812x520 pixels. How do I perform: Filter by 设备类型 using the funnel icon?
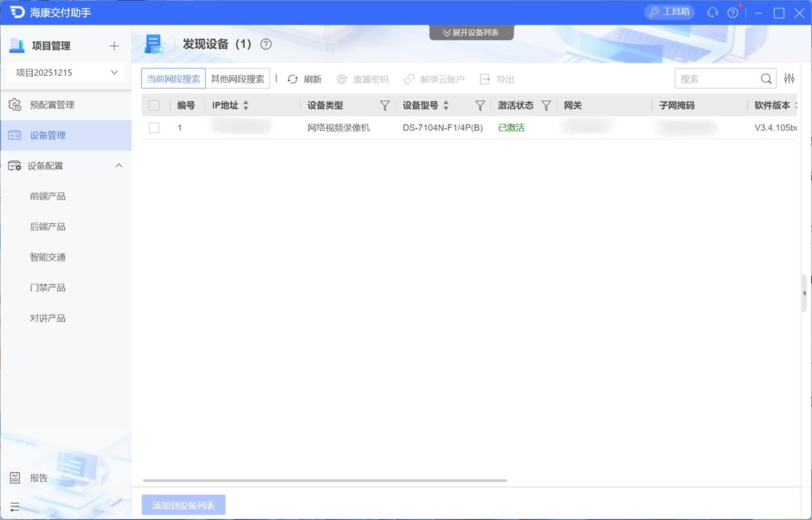point(384,106)
